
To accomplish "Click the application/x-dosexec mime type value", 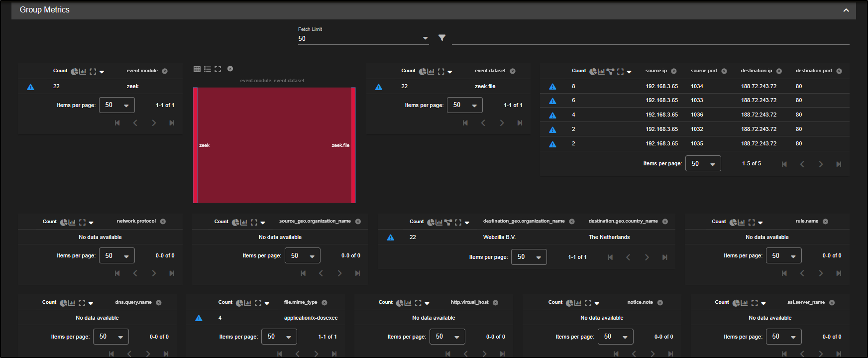I will coord(311,318).
